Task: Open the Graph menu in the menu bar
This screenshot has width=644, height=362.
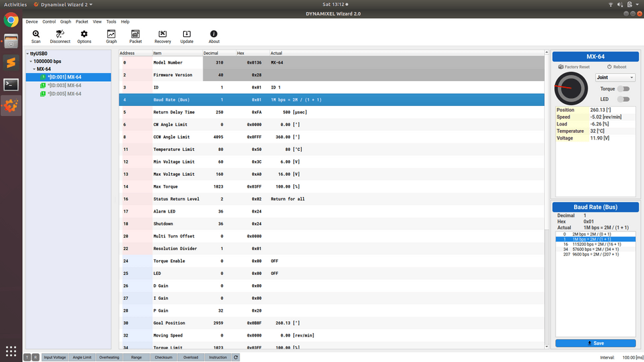Action: tap(65, 21)
